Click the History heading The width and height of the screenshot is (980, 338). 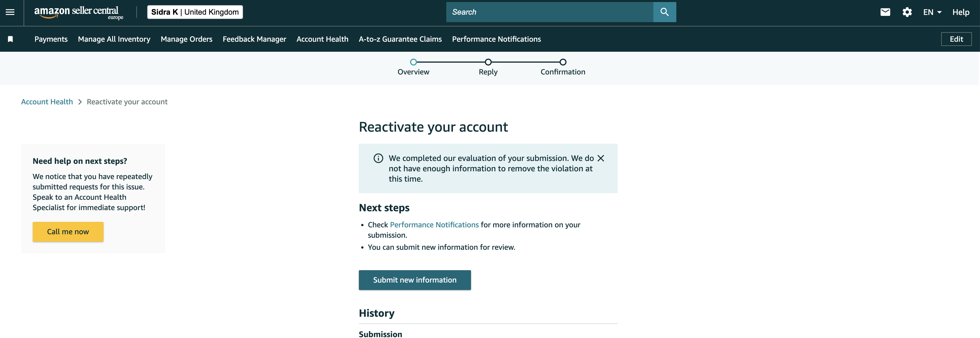tap(377, 313)
